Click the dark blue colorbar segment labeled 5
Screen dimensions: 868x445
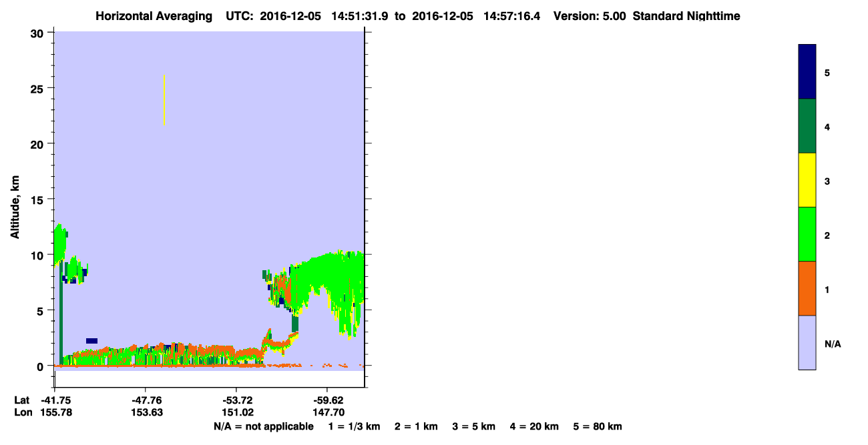click(807, 72)
